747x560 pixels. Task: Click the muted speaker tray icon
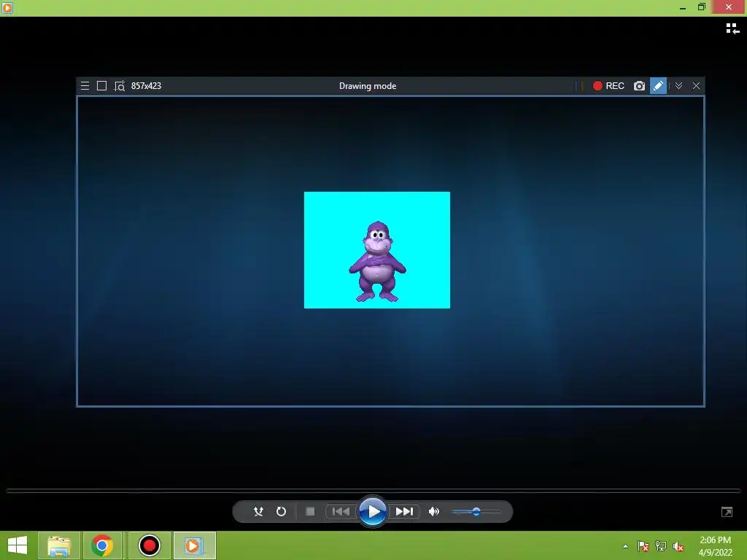[678, 546]
